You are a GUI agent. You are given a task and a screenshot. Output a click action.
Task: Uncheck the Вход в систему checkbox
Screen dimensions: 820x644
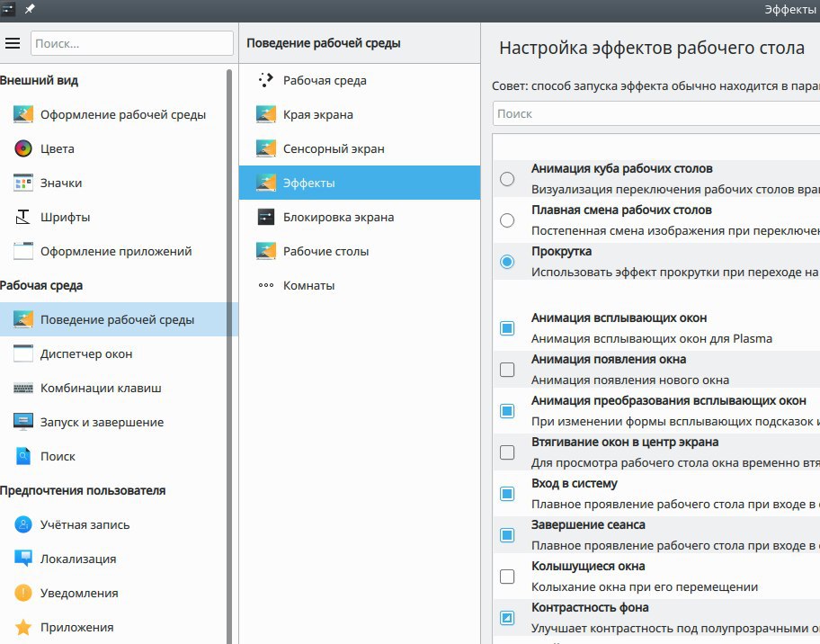[507, 494]
